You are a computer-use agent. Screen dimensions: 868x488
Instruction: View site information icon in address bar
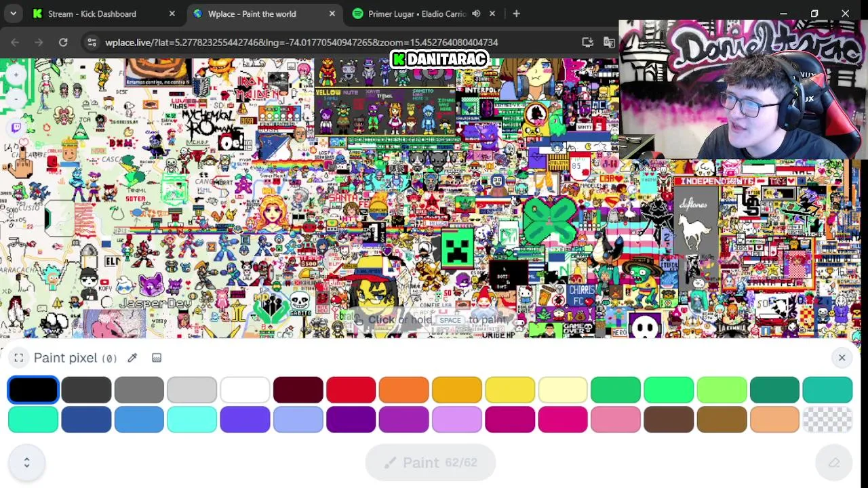click(x=92, y=42)
